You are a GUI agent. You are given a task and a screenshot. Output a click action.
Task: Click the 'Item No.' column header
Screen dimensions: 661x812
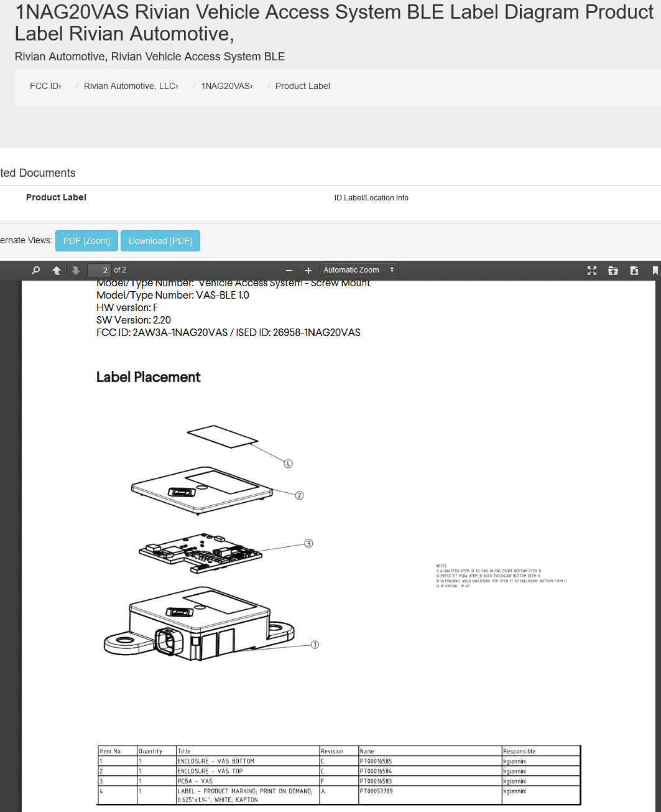click(x=118, y=751)
